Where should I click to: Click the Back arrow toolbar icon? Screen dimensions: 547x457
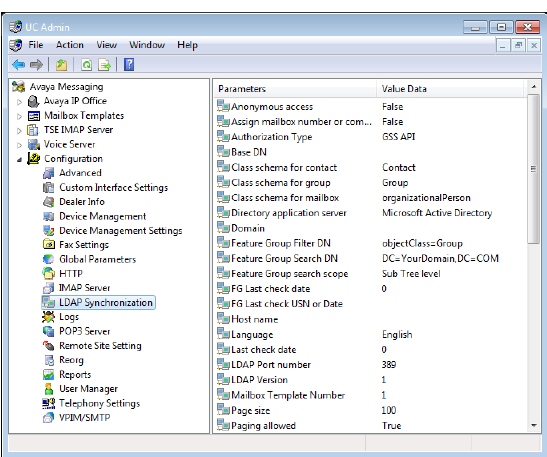(x=18, y=65)
